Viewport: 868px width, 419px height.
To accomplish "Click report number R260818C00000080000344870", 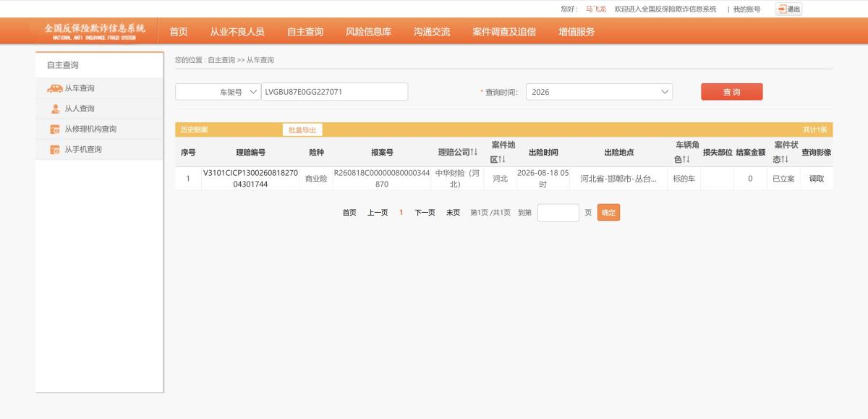I will click(382, 179).
